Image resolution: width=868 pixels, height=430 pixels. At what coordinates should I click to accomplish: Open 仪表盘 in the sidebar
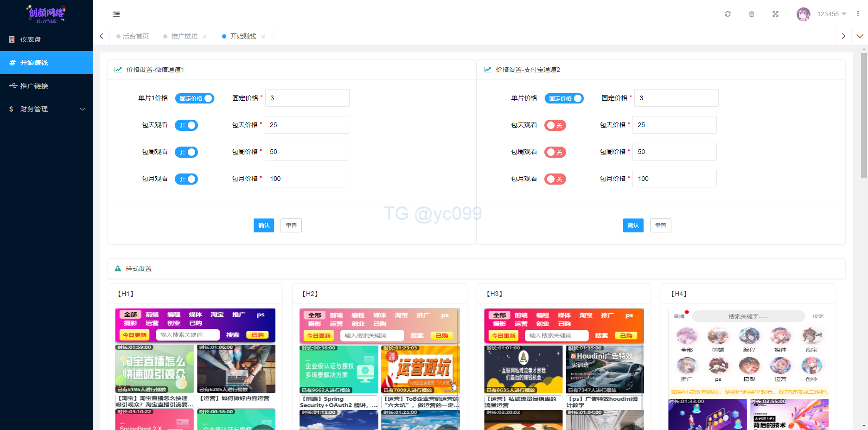[46, 39]
